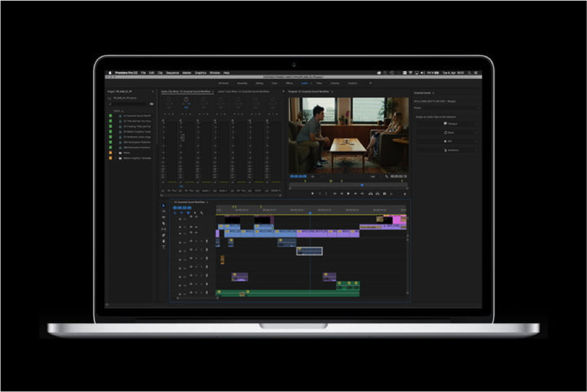
Task: Open the Graphics menu in the menu bar
Action: (x=200, y=73)
